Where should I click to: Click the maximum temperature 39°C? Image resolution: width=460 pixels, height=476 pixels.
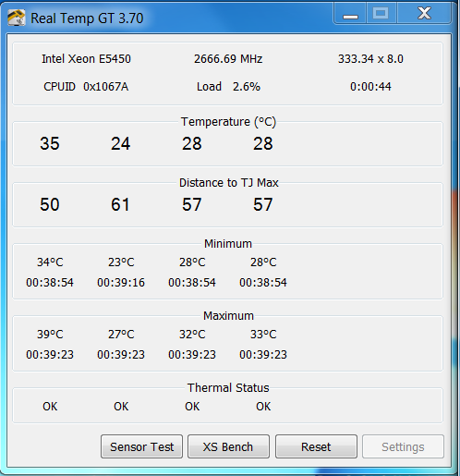[x=50, y=335]
